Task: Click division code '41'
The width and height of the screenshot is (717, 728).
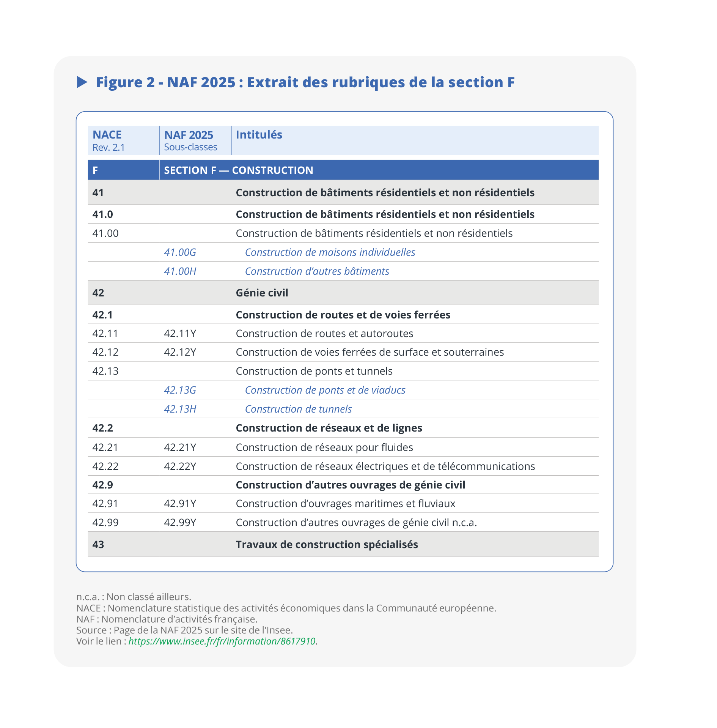Action: tap(98, 192)
